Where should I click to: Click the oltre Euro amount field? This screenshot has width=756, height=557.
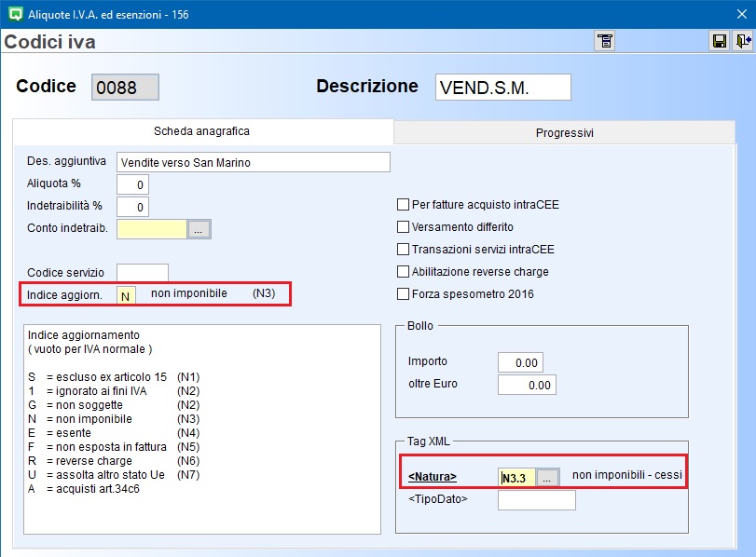point(527,385)
